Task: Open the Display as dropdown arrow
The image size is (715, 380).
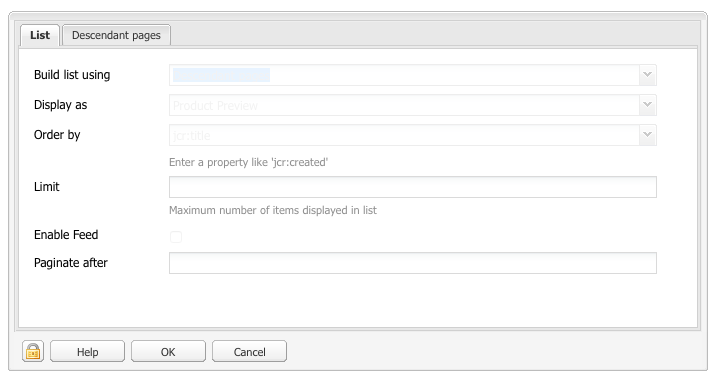Action: [647, 105]
